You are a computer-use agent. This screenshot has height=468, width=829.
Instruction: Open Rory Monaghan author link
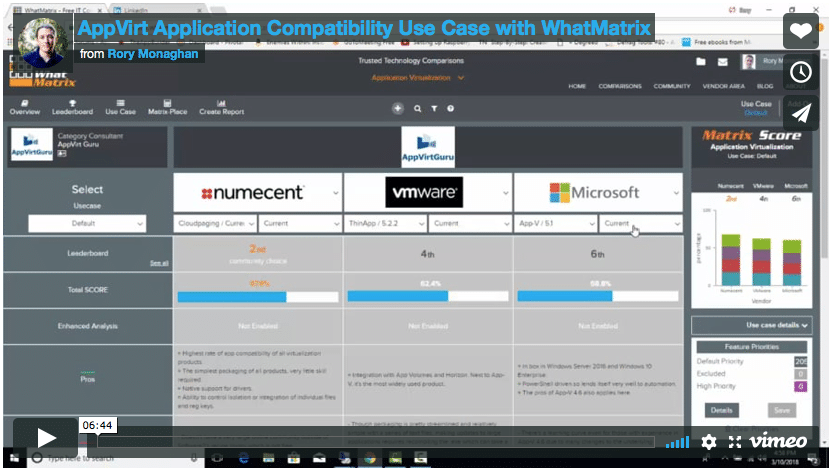point(153,54)
